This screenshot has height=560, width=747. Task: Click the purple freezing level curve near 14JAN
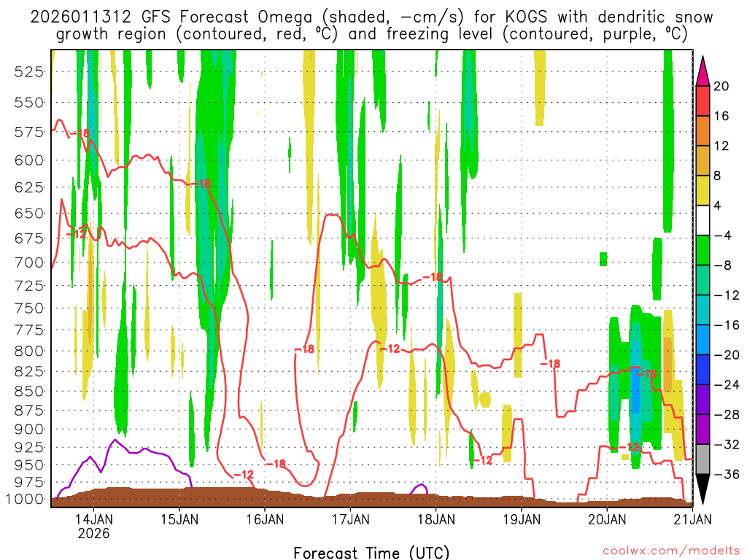click(x=115, y=441)
